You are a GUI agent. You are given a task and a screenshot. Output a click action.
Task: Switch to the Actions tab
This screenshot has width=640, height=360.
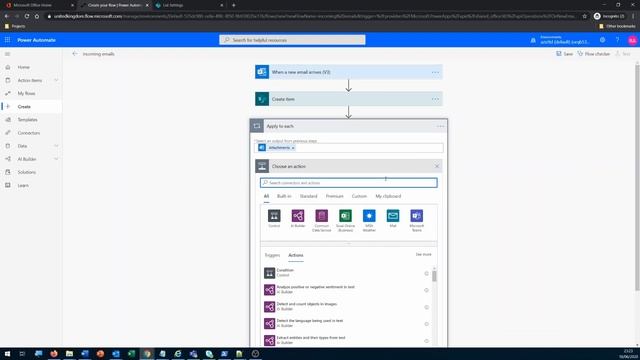pyautogui.click(x=296, y=255)
